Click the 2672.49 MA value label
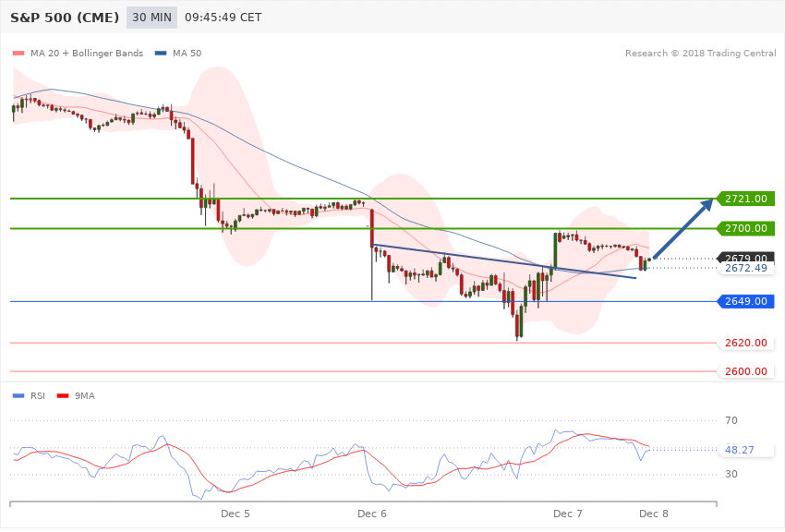The width and height of the screenshot is (785, 532). [746, 268]
